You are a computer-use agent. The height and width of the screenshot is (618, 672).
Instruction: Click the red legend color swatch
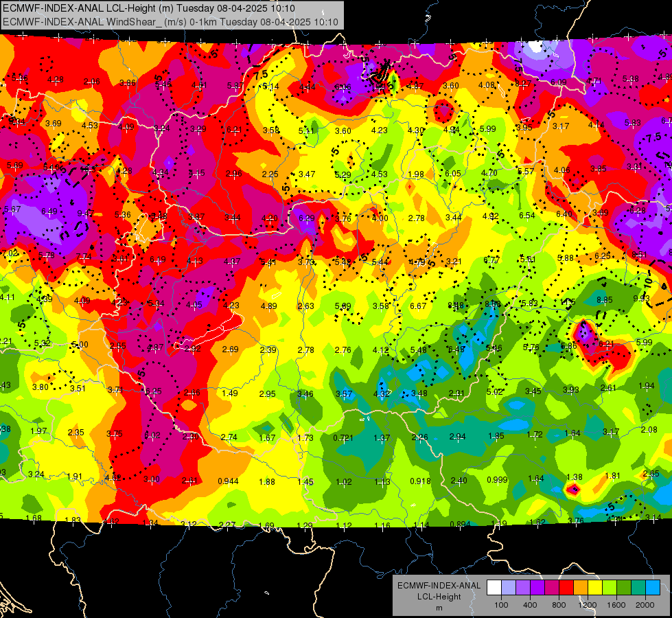566,588
